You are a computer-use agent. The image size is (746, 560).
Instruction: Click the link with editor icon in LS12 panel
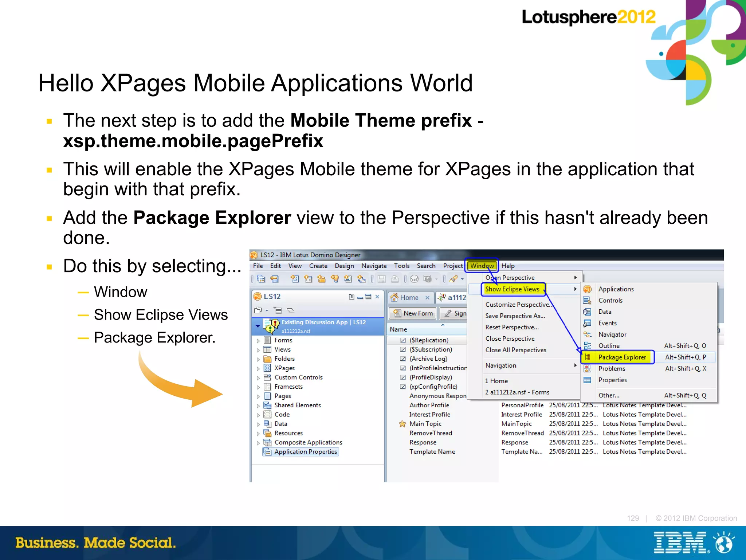[x=290, y=310]
